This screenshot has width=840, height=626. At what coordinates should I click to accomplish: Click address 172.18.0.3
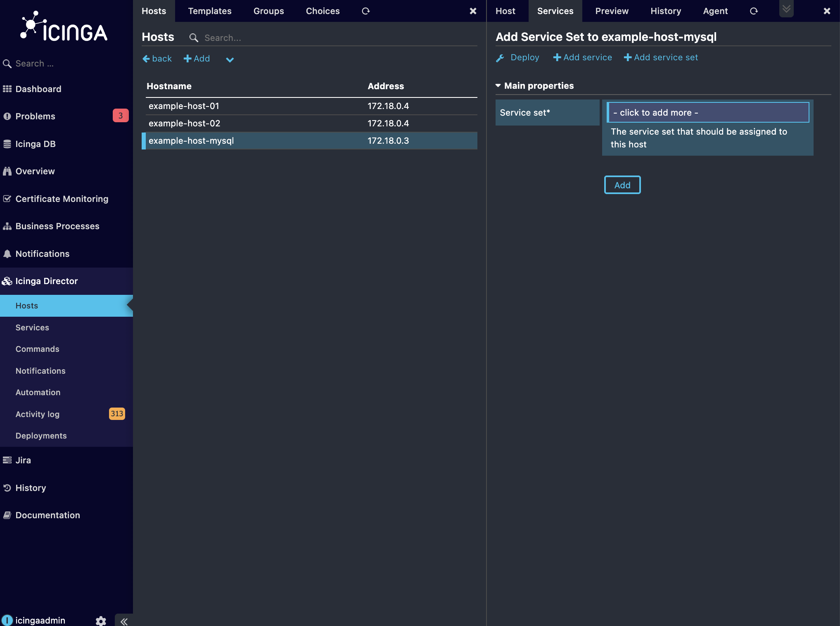(388, 140)
